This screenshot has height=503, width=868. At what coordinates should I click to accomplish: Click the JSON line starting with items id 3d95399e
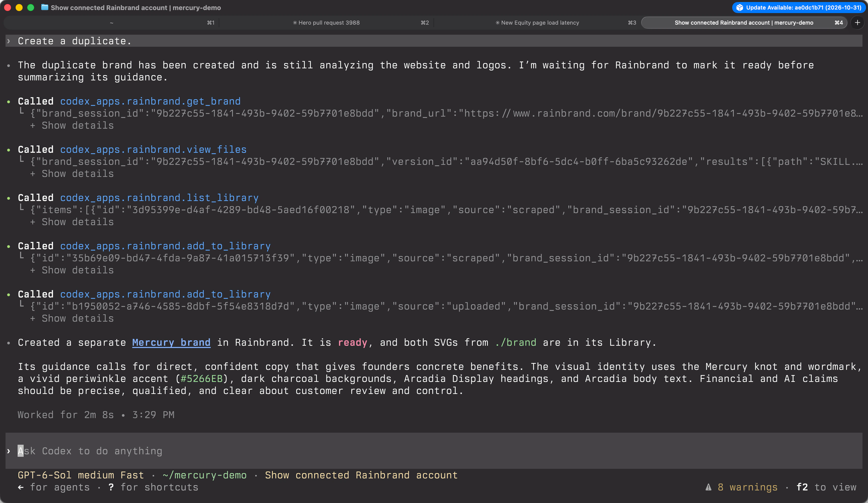pyautogui.click(x=446, y=210)
